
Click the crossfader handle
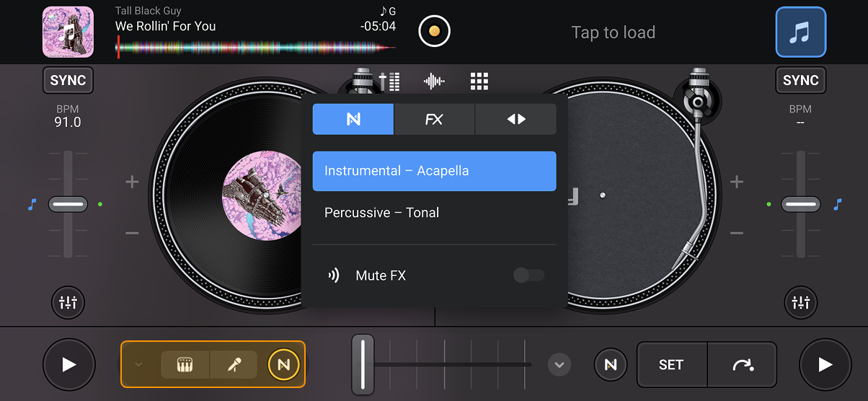pos(363,364)
